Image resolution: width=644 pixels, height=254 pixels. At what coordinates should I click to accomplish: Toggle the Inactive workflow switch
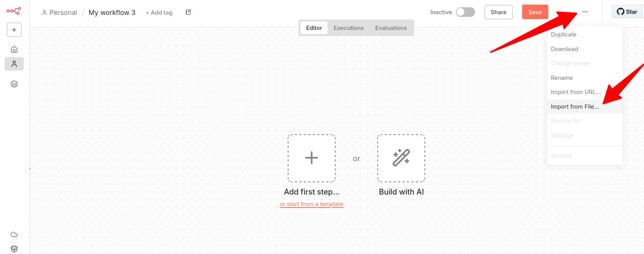(465, 12)
